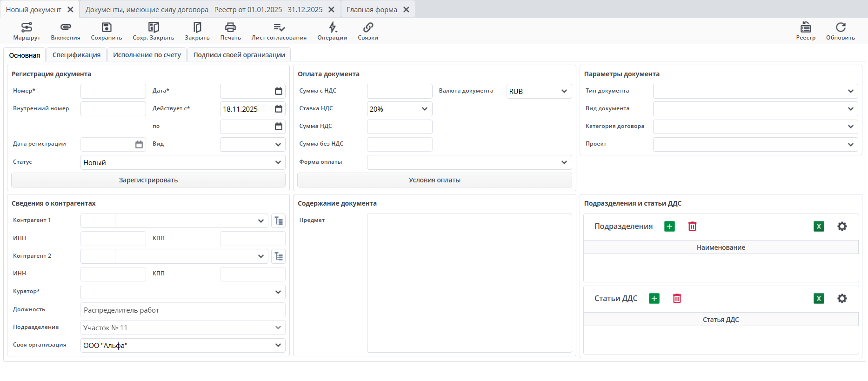Click the Вложения attachments paperclip icon
This screenshot has height=381, width=868.
tap(66, 27)
